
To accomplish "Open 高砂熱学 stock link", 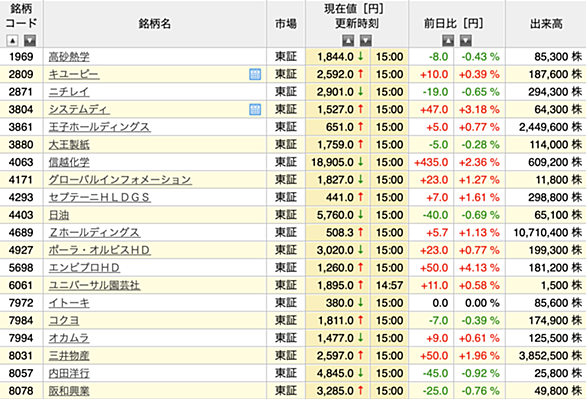I will 69,57.
